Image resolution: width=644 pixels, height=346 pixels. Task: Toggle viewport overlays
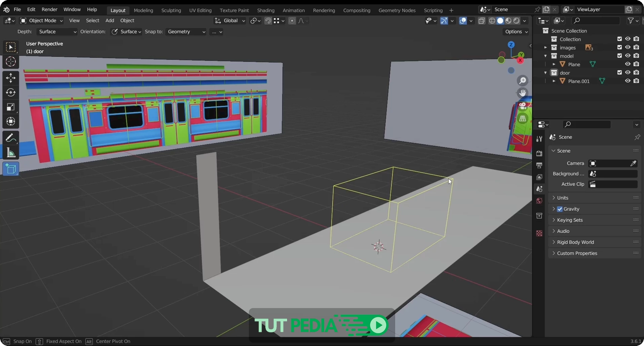[x=463, y=21]
